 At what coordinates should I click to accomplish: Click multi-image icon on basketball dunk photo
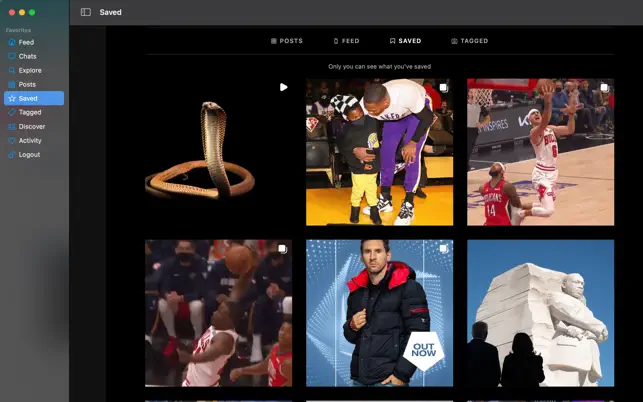pyautogui.click(x=282, y=249)
